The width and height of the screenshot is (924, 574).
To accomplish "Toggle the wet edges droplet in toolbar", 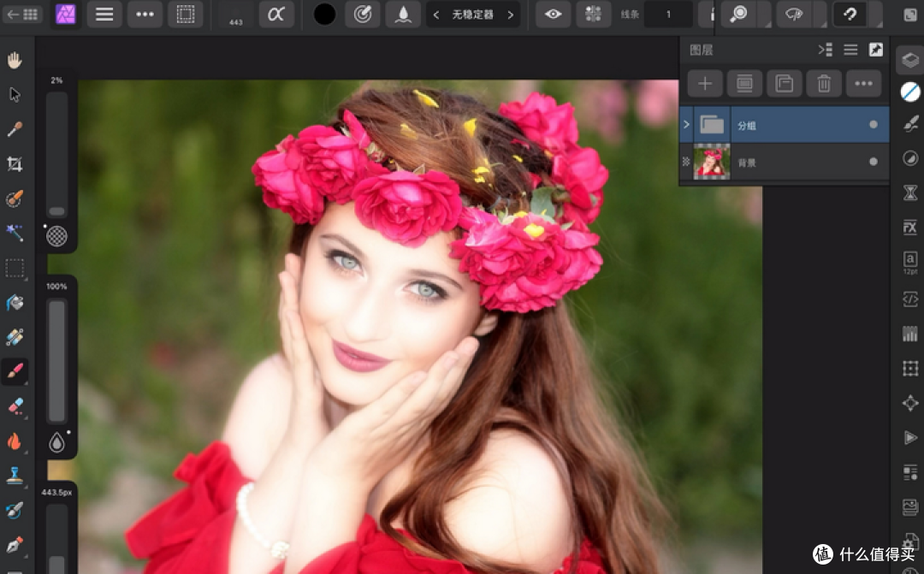I will click(x=403, y=15).
